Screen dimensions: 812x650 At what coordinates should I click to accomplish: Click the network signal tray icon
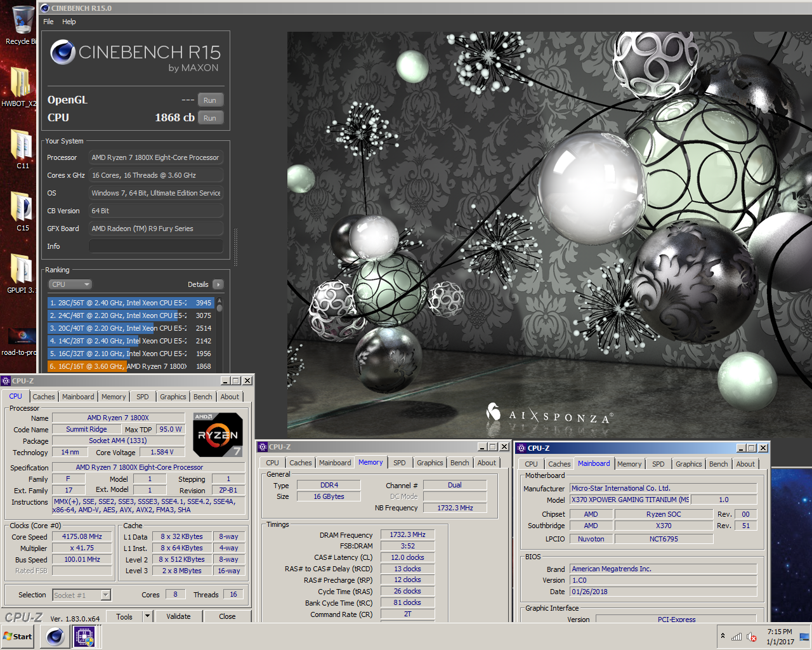(x=737, y=637)
